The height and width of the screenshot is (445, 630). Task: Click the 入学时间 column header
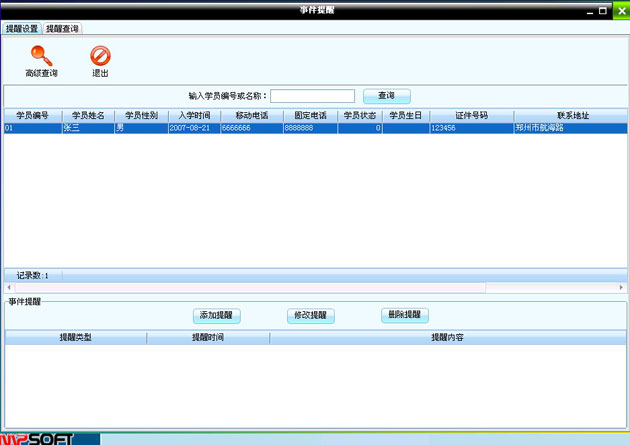(x=194, y=116)
